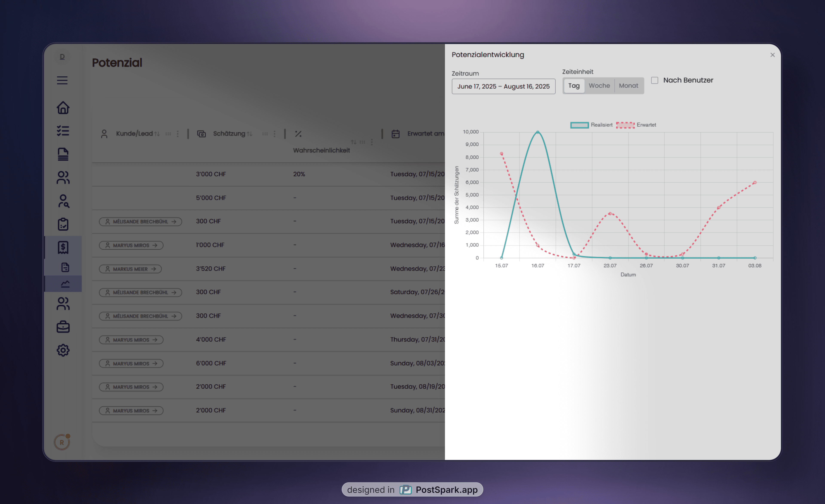Image resolution: width=825 pixels, height=504 pixels.
Task: Click the percent icon in column header
Action: (x=298, y=134)
